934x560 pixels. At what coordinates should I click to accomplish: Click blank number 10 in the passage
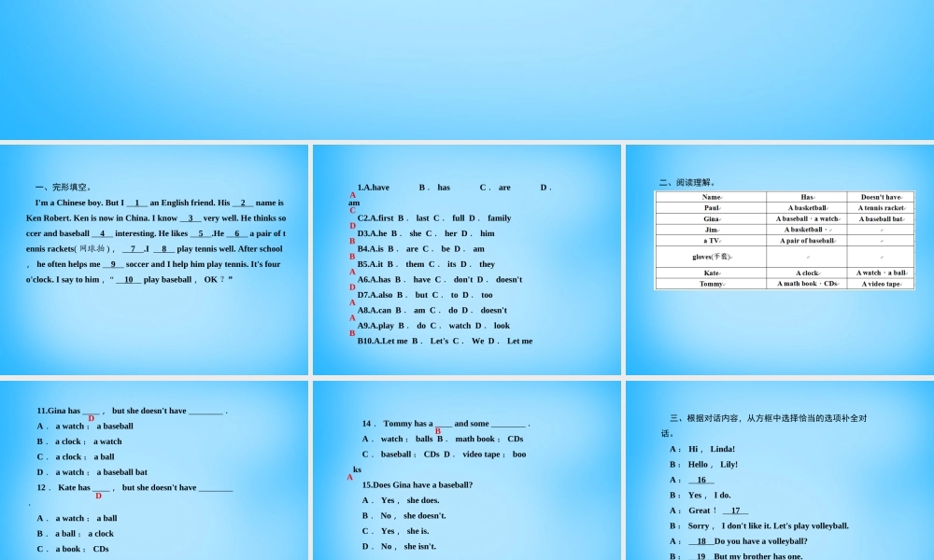129,280
